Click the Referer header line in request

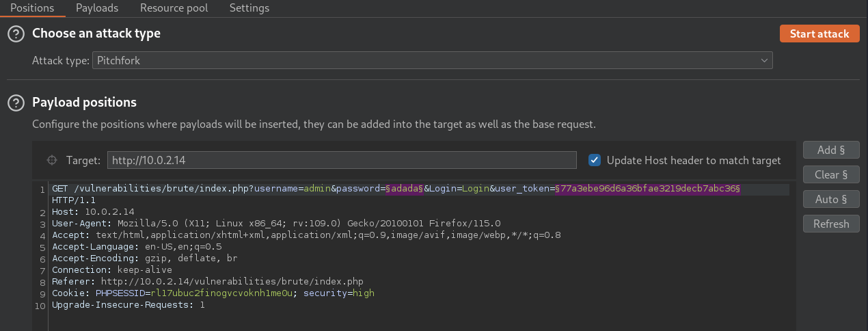(x=208, y=281)
